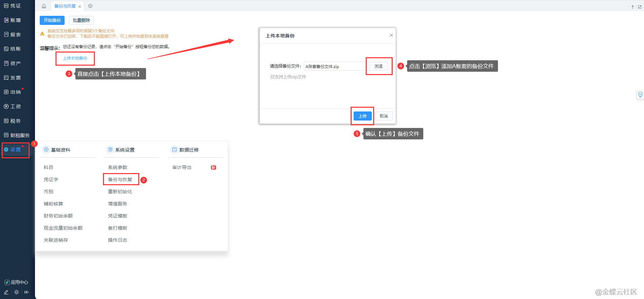Open 工资 in the left sidebar

click(x=12, y=106)
